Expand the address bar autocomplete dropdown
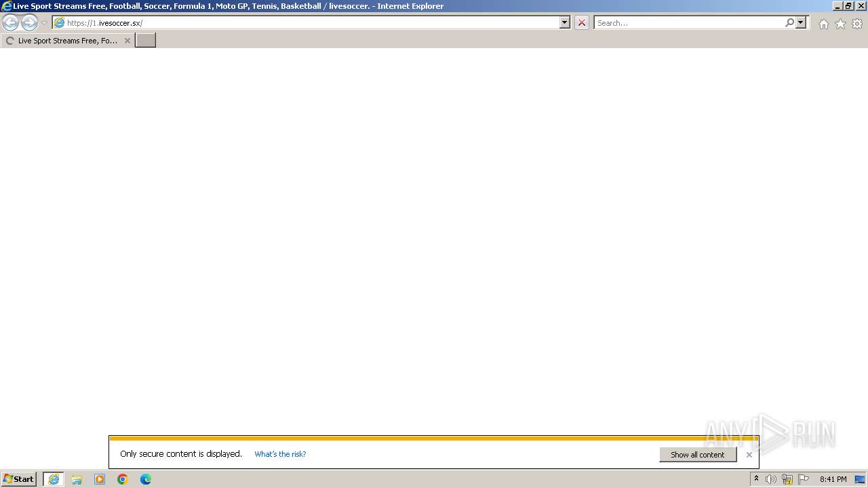 565,23
